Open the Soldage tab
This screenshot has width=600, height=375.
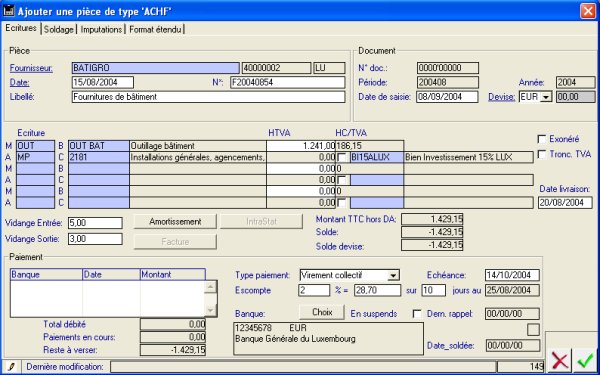pyautogui.click(x=59, y=29)
